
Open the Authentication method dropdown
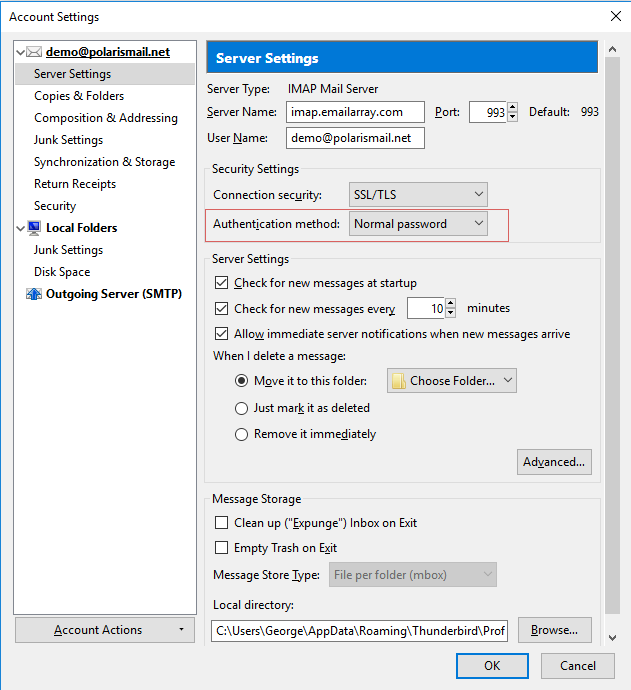pos(418,224)
